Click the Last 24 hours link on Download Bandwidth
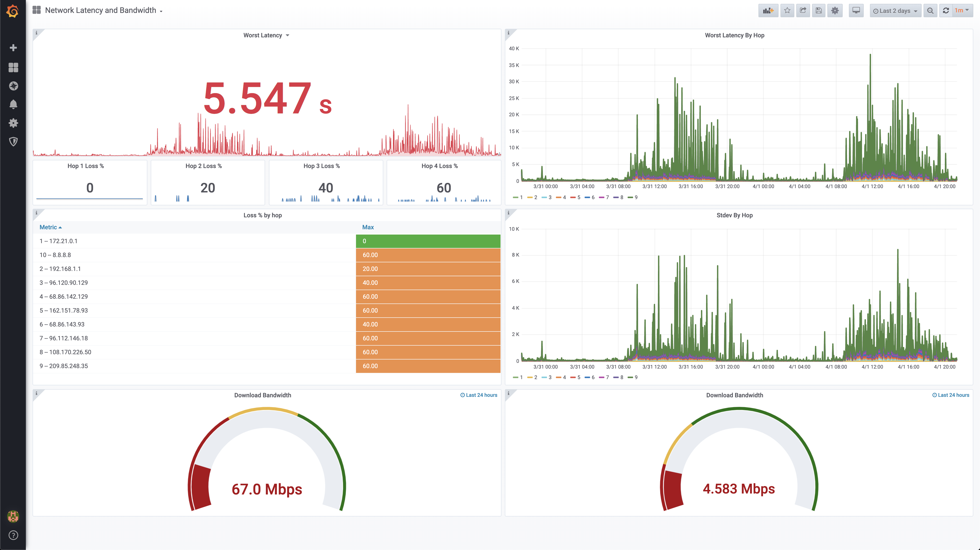 (x=479, y=395)
